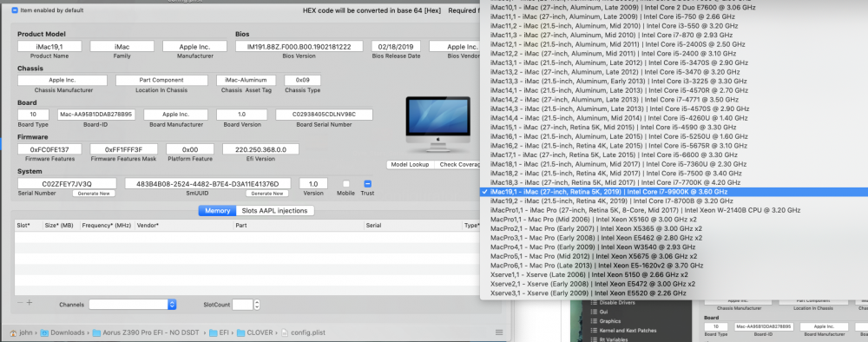
Task: Select MacPro3,1 Mac Pro Early 2008 entry
Action: click(x=674, y=238)
